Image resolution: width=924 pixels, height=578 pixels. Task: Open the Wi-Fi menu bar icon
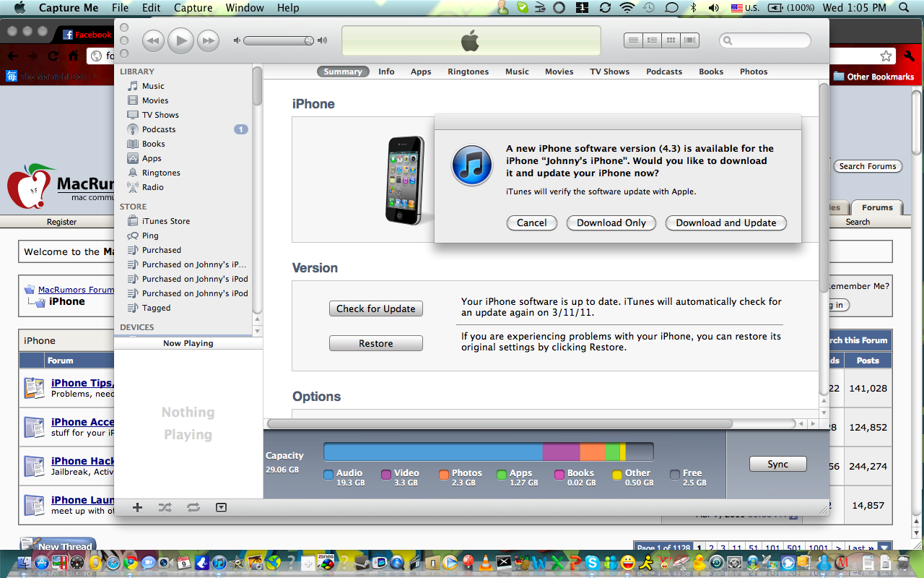click(627, 8)
